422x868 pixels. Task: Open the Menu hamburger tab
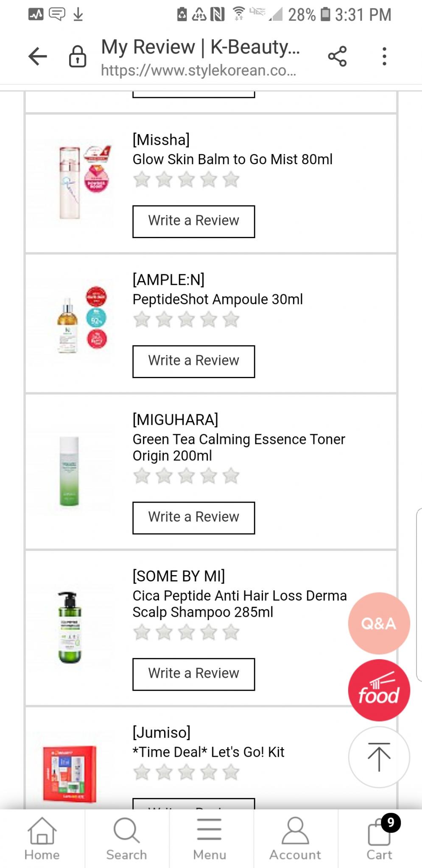pos(210,839)
